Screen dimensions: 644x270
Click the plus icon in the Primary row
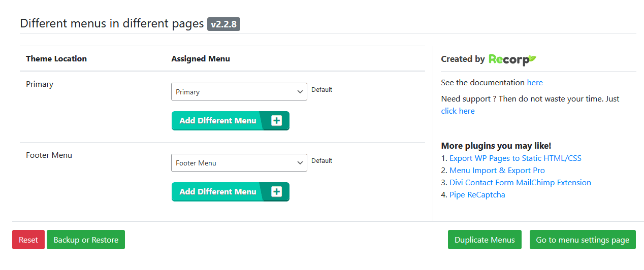click(x=276, y=121)
